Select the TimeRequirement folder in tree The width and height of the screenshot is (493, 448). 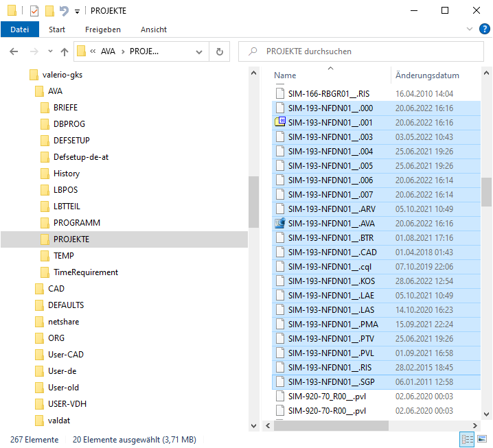coord(86,272)
